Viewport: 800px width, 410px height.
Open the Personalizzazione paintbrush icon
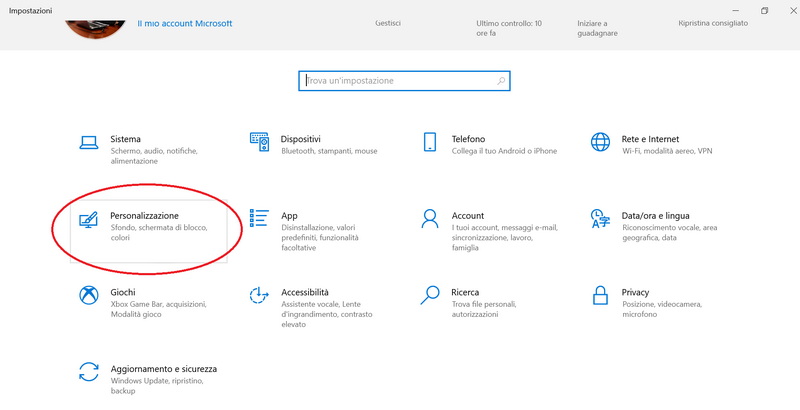(x=88, y=219)
